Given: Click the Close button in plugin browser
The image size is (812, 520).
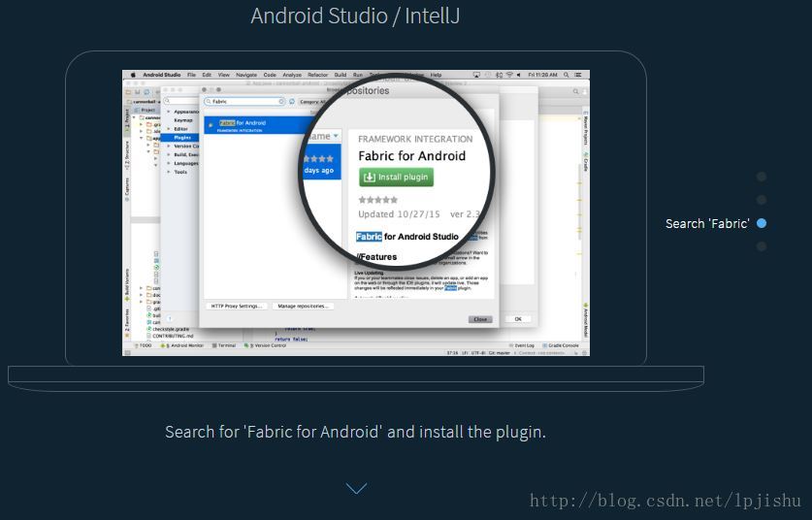Looking at the screenshot, I should 480,319.
